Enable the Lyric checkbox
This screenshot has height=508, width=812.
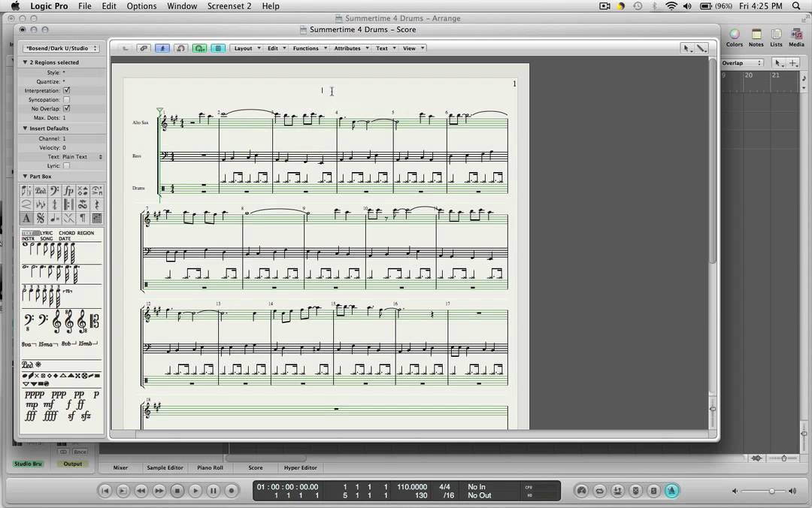(66, 166)
